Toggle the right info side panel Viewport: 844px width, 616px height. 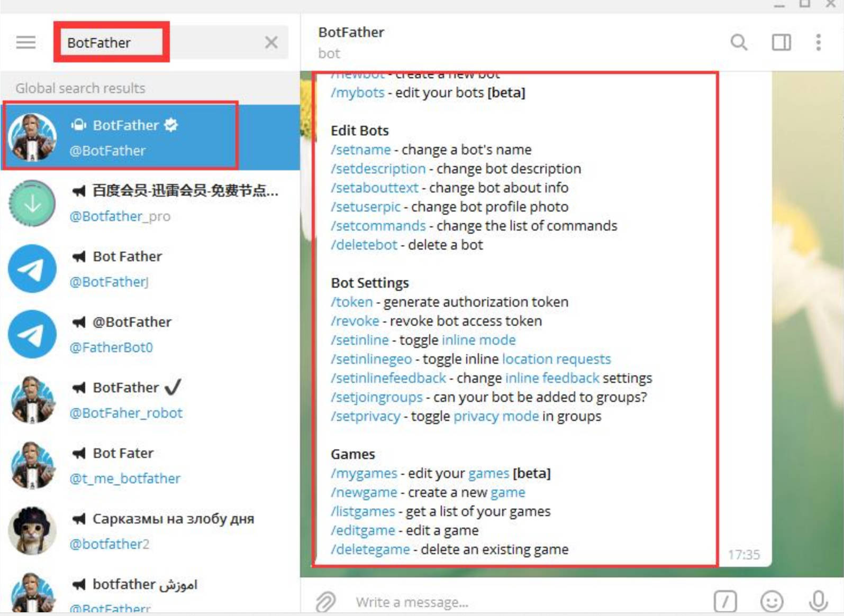tap(781, 42)
